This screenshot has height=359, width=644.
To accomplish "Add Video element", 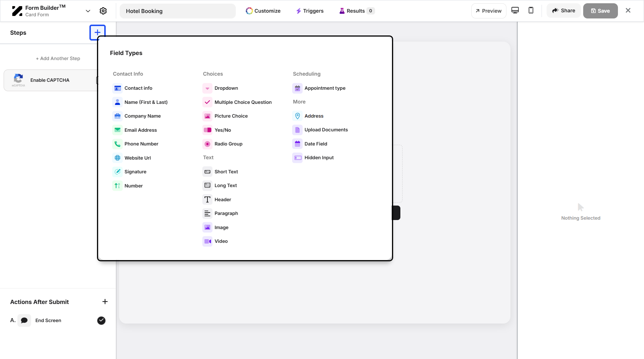I will [215, 241].
